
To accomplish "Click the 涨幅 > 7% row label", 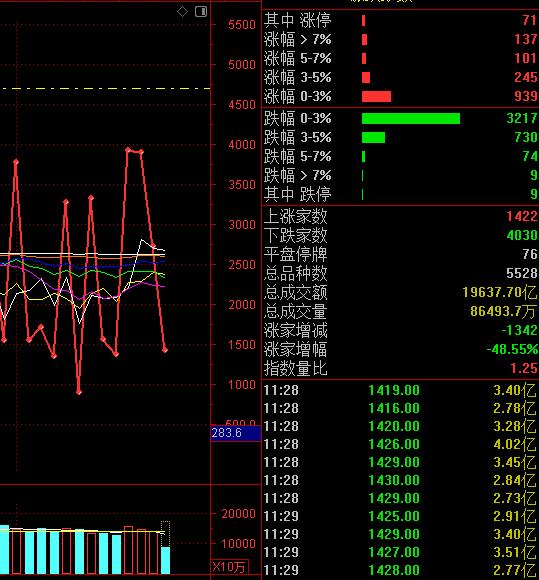I will tap(297, 39).
